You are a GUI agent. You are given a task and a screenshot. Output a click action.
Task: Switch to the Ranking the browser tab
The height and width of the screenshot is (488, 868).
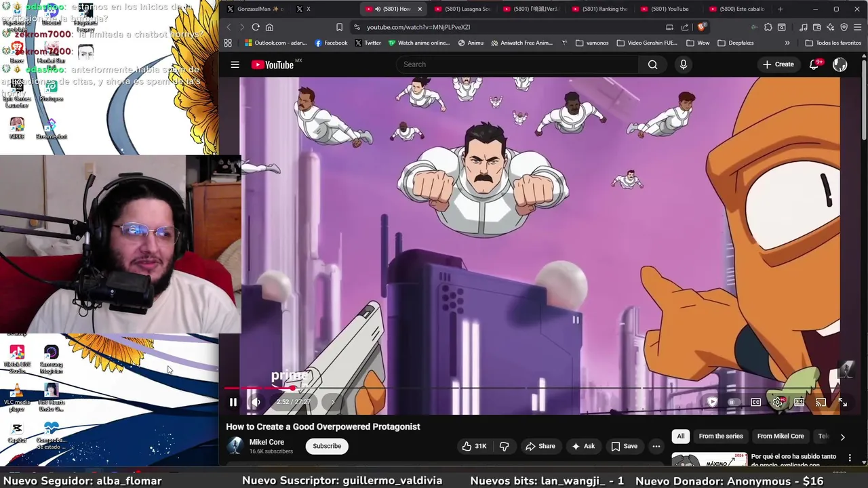(601, 9)
